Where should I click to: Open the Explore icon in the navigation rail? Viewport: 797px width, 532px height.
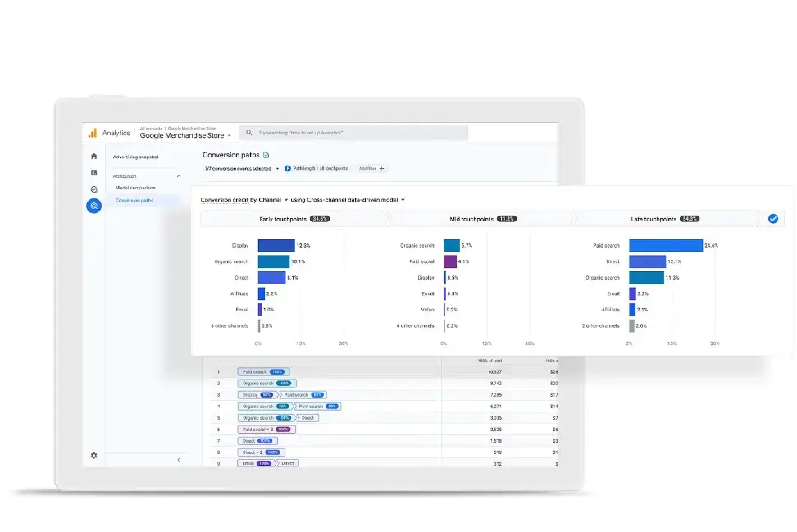pyautogui.click(x=93, y=188)
